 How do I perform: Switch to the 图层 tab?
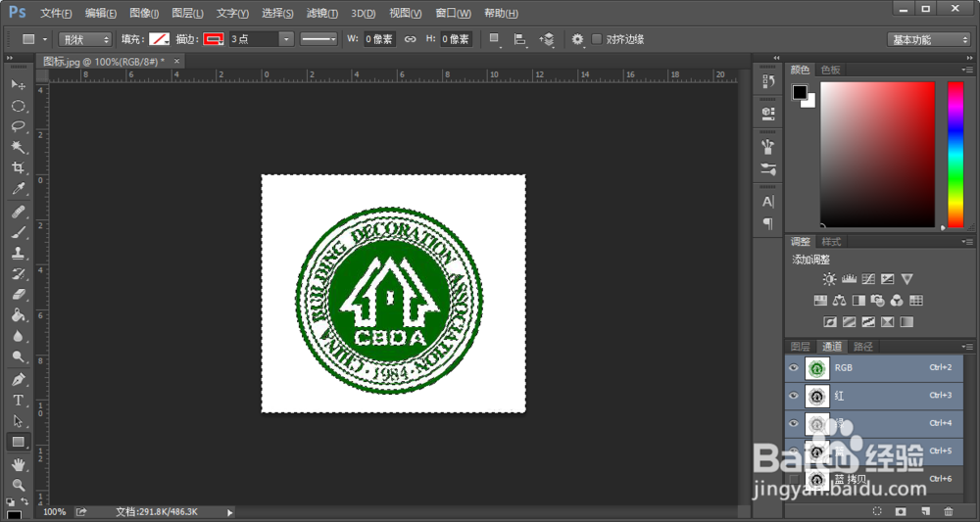(x=801, y=347)
